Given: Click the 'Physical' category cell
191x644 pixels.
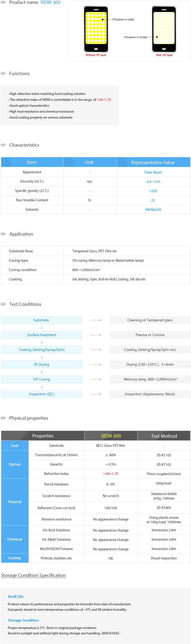Looking at the screenshot, I should 15,502.
